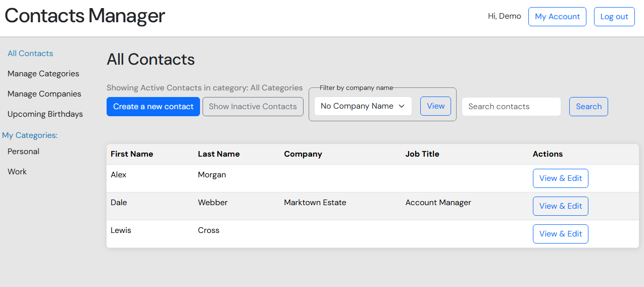
Task: Focus the Search contacts field
Action: pyautogui.click(x=511, y=107)
